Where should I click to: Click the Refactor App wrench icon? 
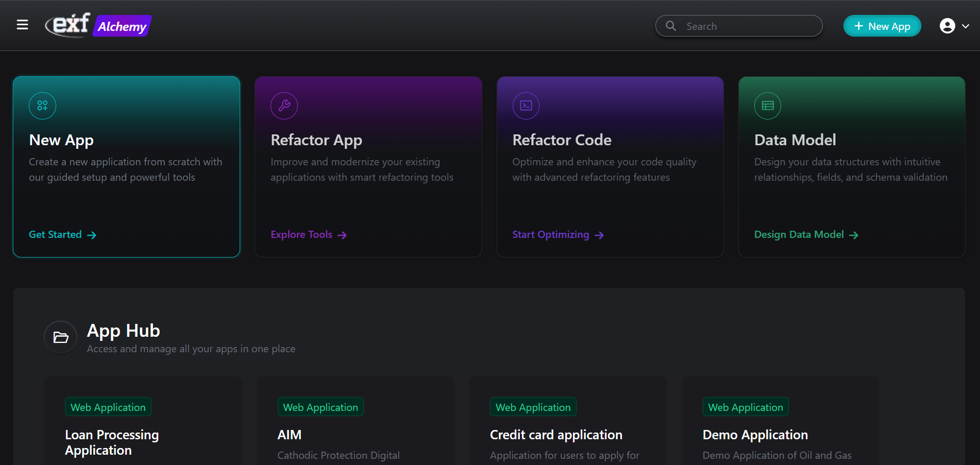click(284, 106)
